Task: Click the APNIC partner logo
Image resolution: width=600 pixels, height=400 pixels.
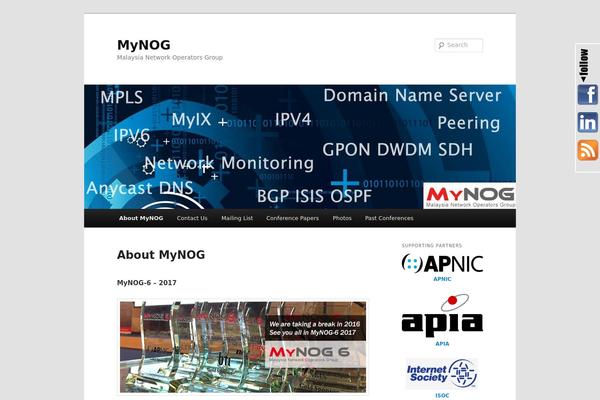Action: 442,263
